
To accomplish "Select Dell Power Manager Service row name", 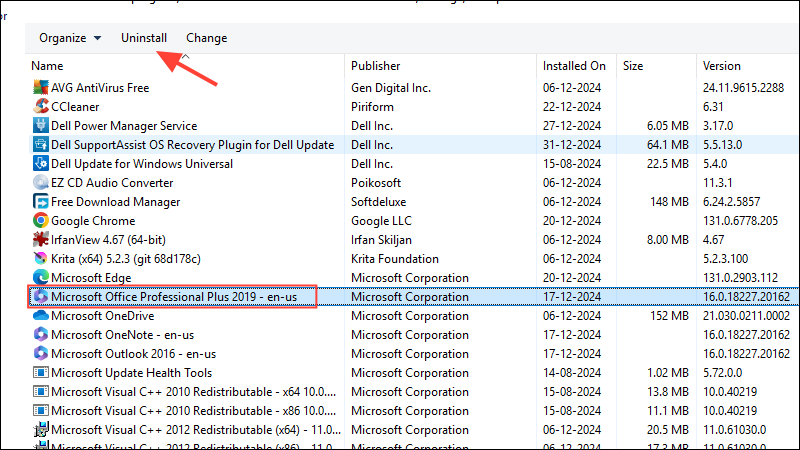I will (x=124, y=126).
